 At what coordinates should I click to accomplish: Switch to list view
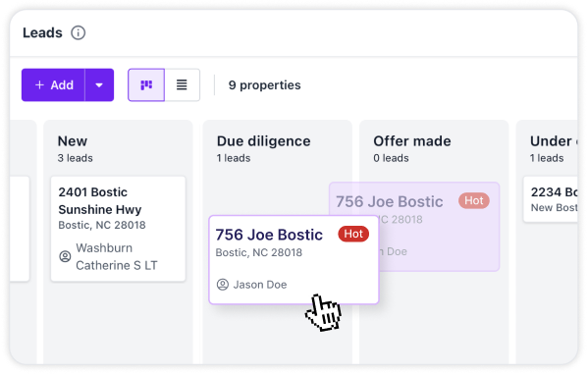[183, 84]
